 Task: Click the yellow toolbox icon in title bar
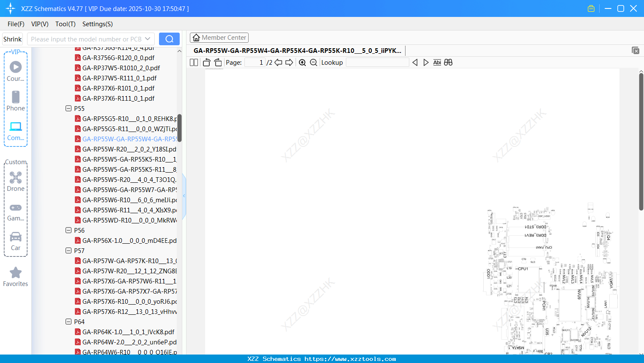[591, 8]
